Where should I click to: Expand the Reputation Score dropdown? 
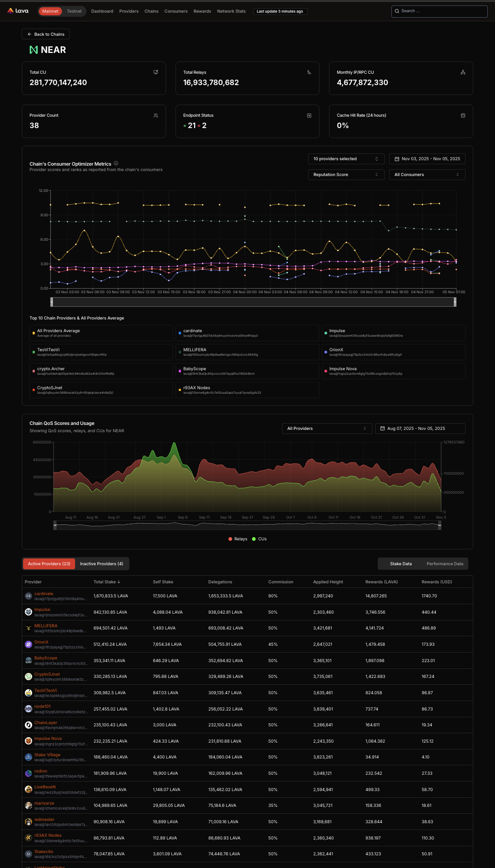346,175
